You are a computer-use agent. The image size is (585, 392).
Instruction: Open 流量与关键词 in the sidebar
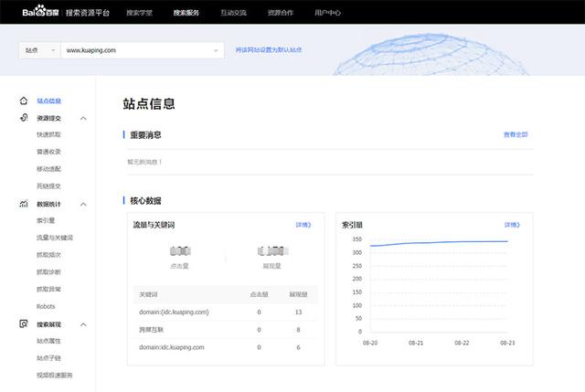coord(55,238)
